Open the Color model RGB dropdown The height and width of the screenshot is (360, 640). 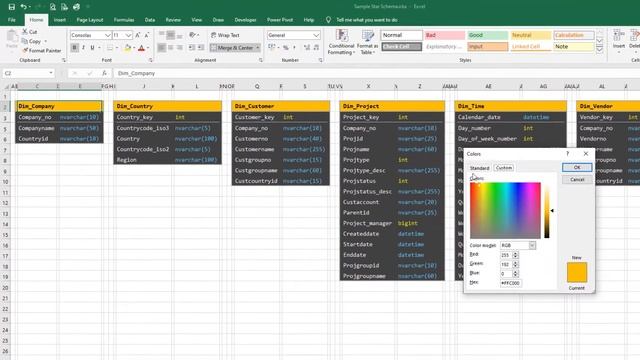click(532, 245)
